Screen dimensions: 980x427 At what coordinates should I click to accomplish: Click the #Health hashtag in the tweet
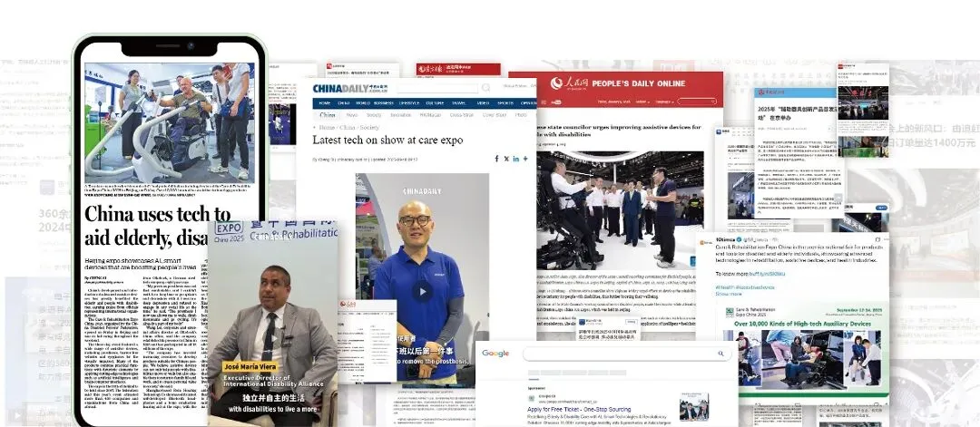(x=725, y=287)
